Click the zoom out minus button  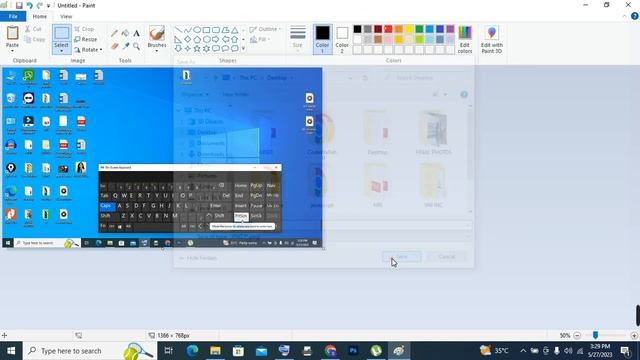[577, 336]
